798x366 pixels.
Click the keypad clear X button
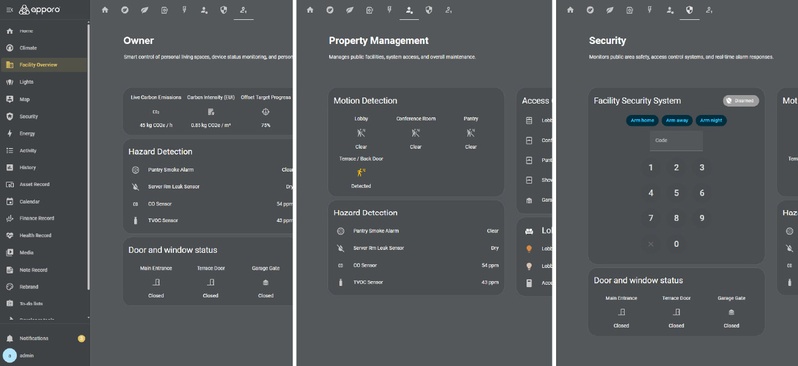(x=650, y=244)
